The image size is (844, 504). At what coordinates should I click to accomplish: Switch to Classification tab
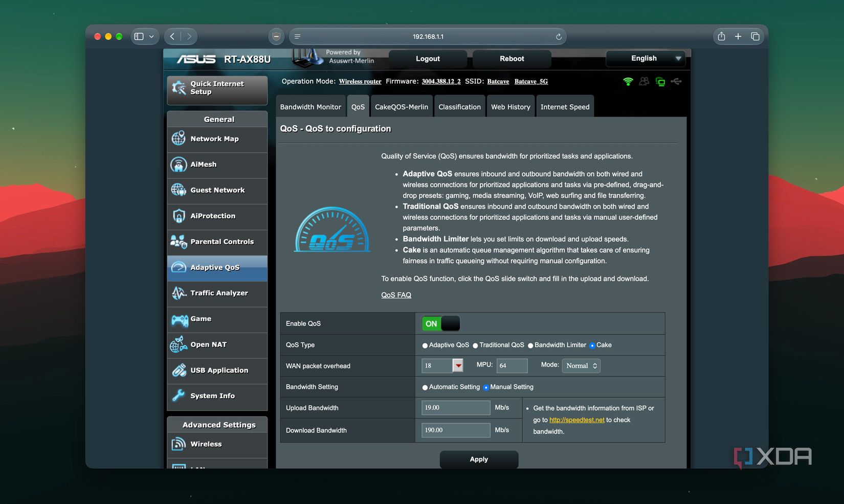point(459,107)
